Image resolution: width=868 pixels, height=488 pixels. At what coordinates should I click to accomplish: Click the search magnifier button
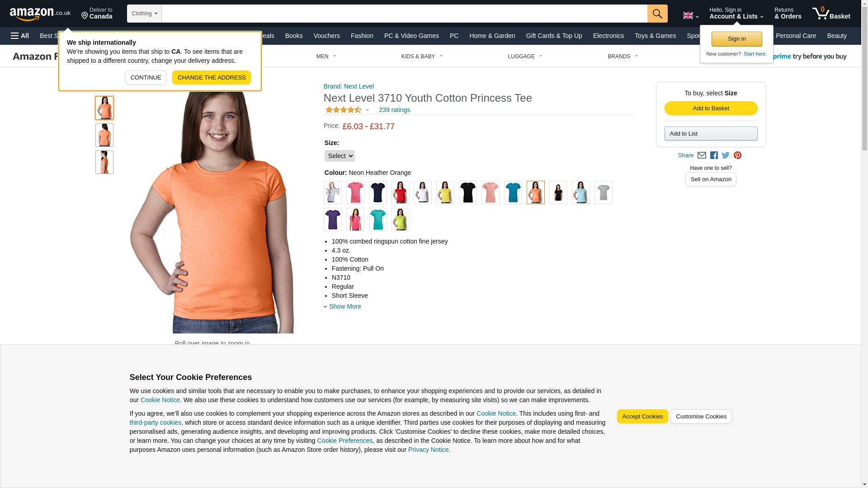click(657, 14)
